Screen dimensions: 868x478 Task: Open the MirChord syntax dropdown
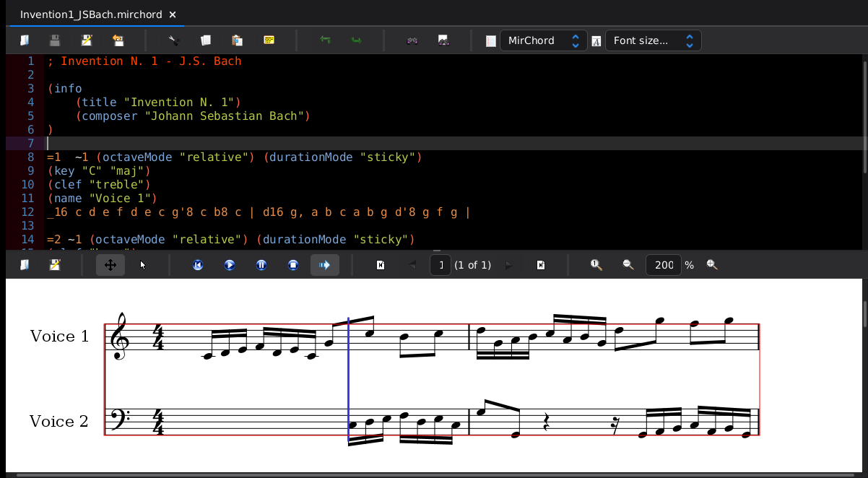point(543,40)
